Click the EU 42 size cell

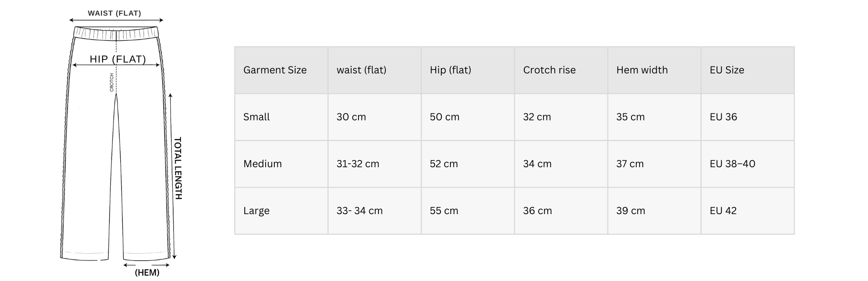click(x=723, y=211)
